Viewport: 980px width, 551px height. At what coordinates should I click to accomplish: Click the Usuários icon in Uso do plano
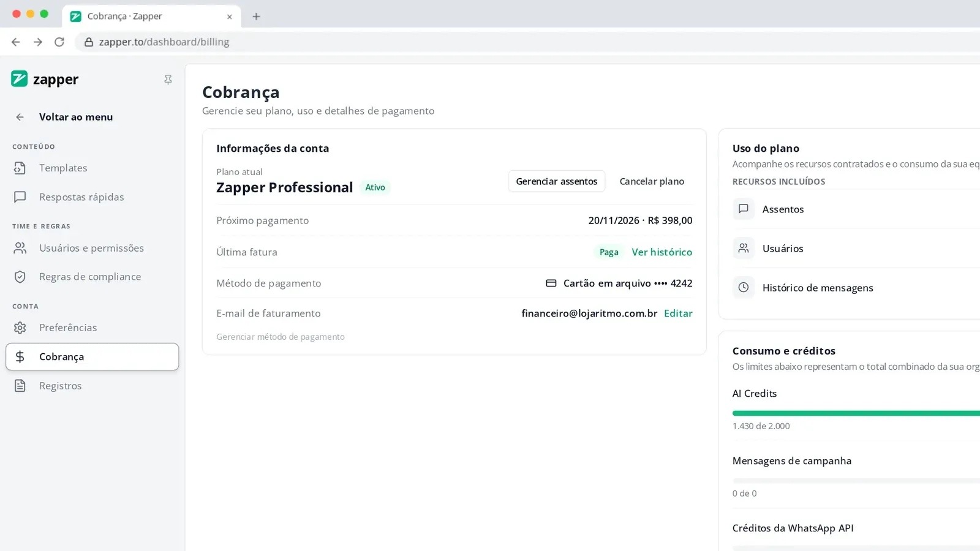tap(744, 248)
